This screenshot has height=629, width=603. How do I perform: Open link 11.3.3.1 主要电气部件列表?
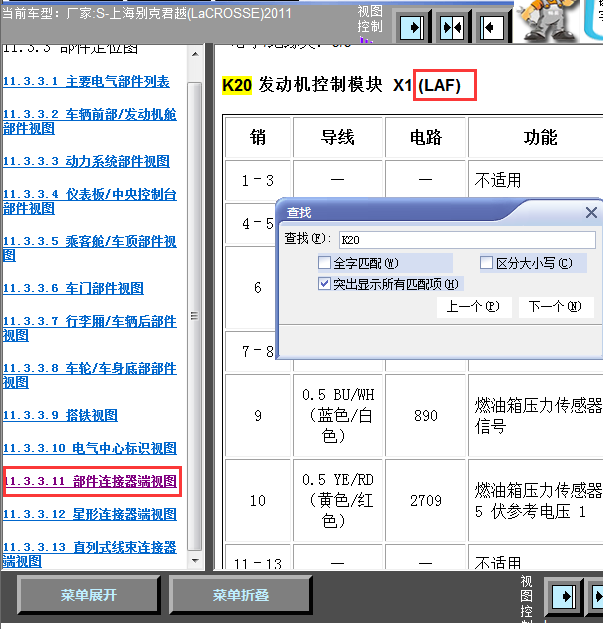click(x=86, y=81)
